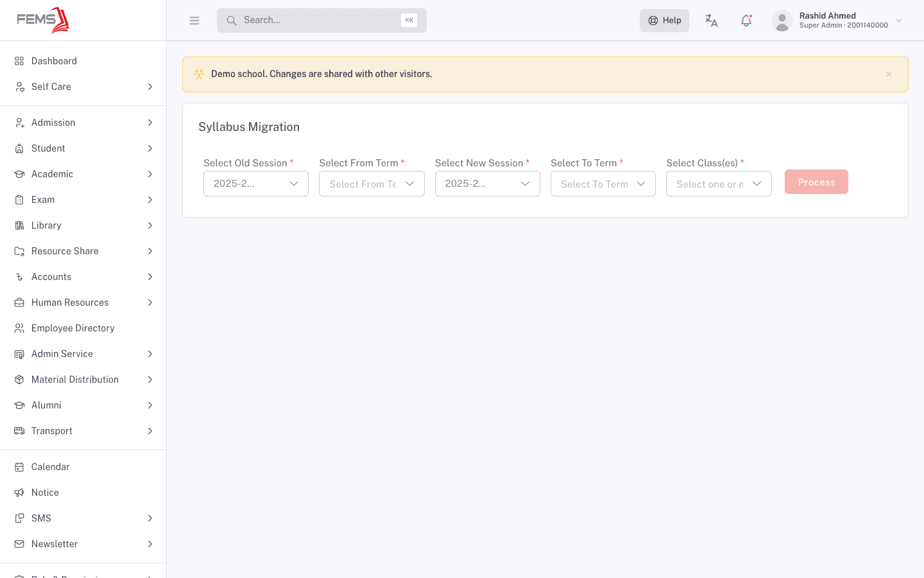Image resolution: width=924 pixels, height=578 pixels.
Task: Click the Human Resources briefcase icon
Action: point(19,302)
